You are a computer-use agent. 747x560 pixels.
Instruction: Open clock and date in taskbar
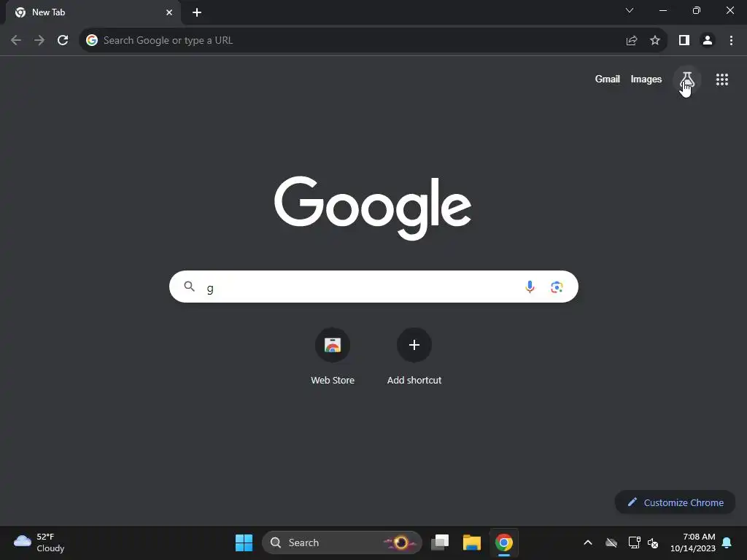point(693,542)
